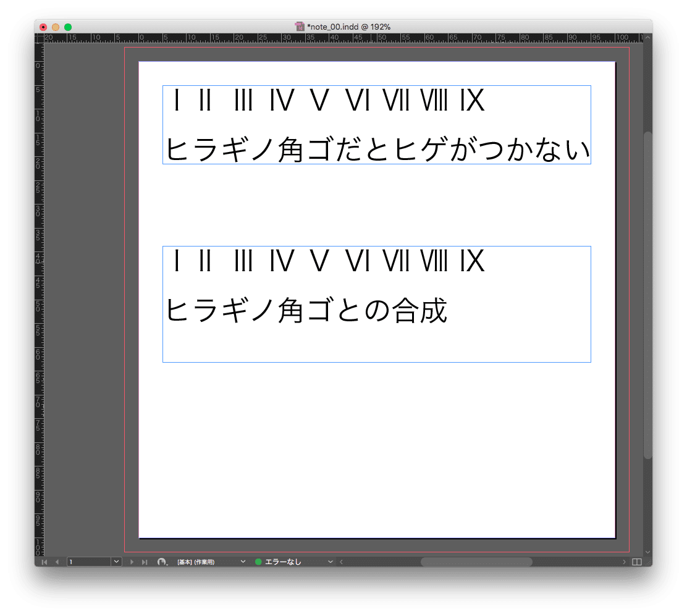
Task: Go to the next page arrow
Action: click(132, 562)
